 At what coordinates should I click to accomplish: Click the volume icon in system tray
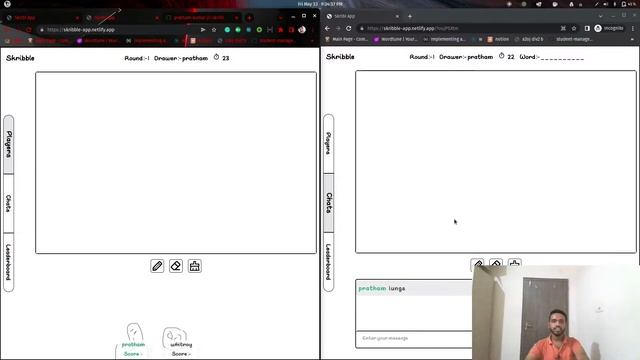click(x=605, y=4)
